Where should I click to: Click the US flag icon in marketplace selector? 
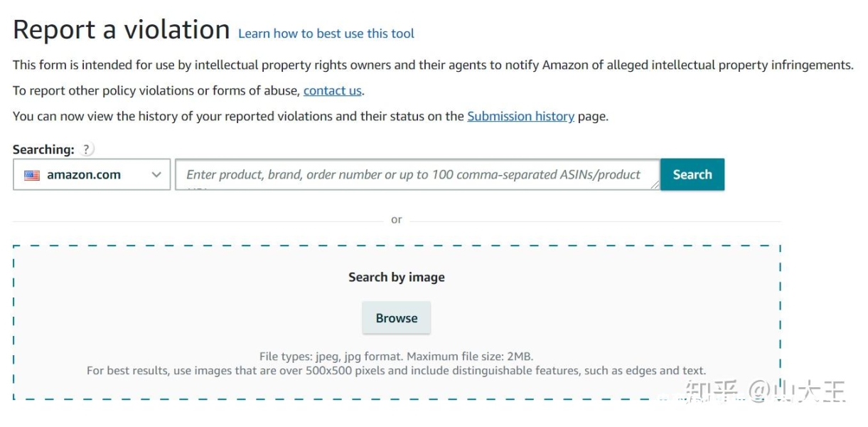pos(32,175)
